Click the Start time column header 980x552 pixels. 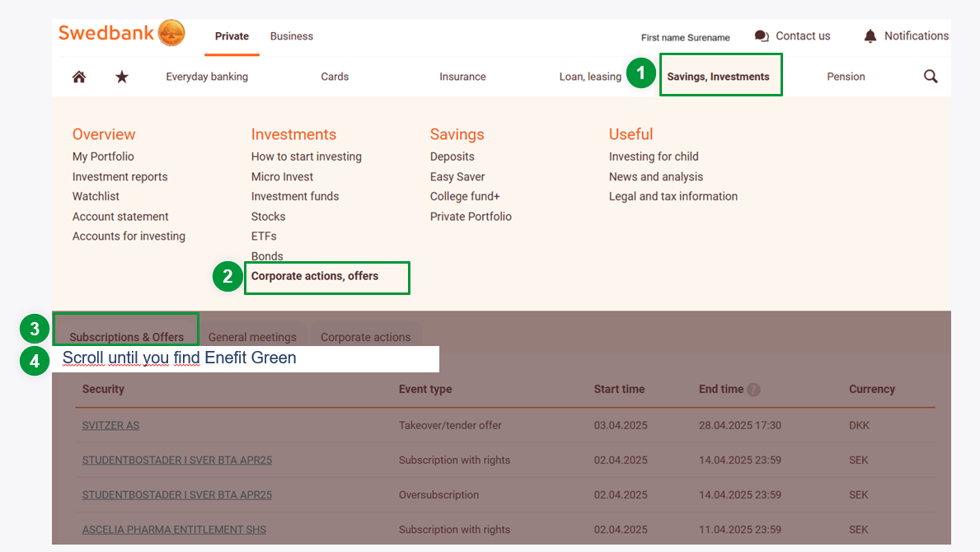click(x=619, y=389)
